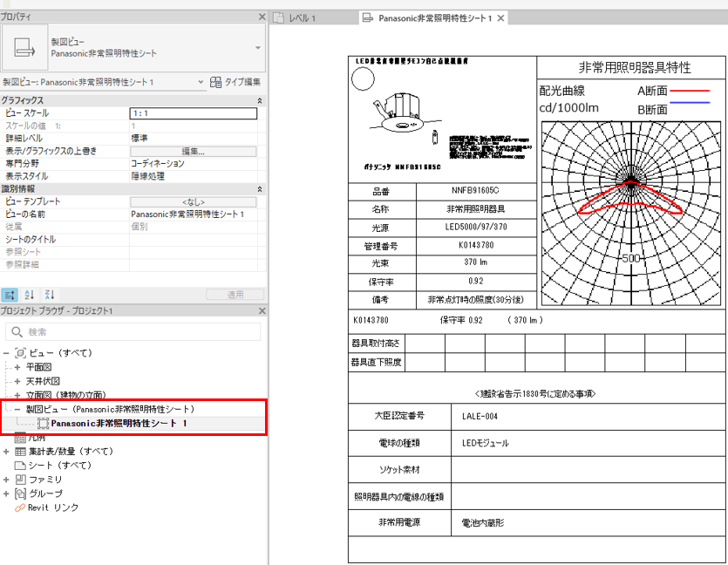Click the <なし> view template button
The image size is (728, 565).
pyautogui.click(x=193, y=201)
